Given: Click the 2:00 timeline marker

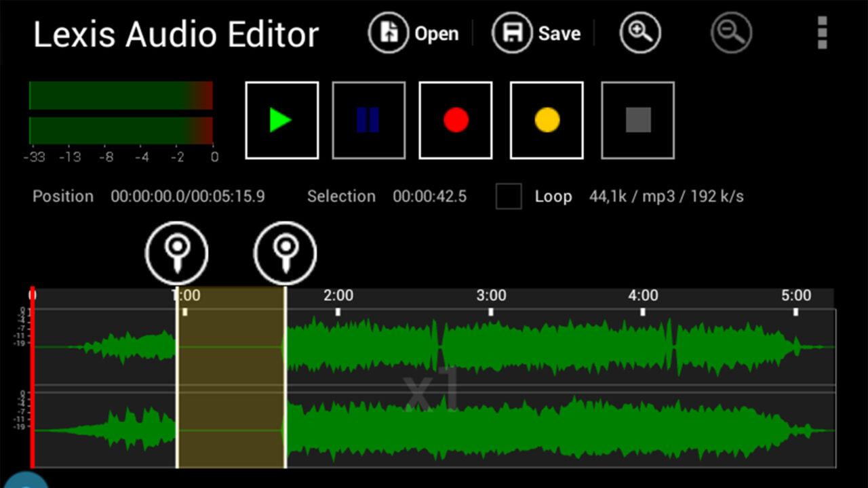Looking at the screenshot, I should tap(339, 296).
